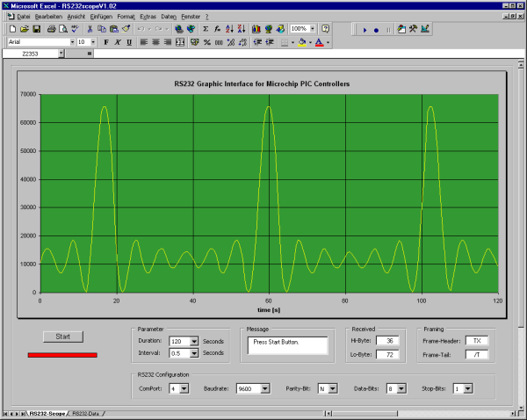The image size is (527, 420).
Task: Click the fill color paint bucket
Action: click(301, 41)
